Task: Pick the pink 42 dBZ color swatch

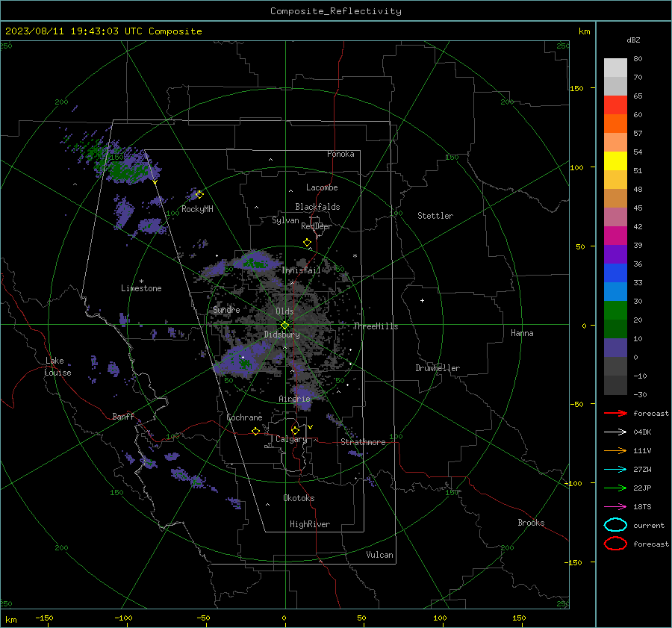Action: [615, 217]
